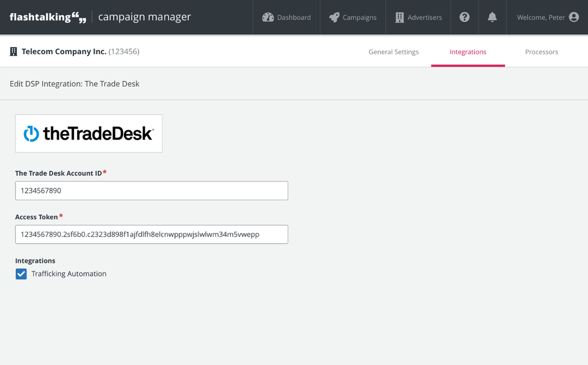
Task: Select the Integrations tab
Action: pyautogui.click(x=468, y=52)
